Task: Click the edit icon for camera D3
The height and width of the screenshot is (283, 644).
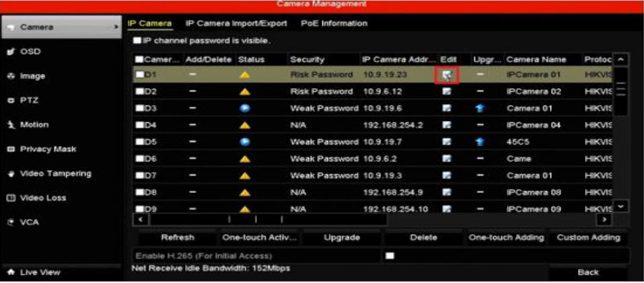Action: pos(447,108)
